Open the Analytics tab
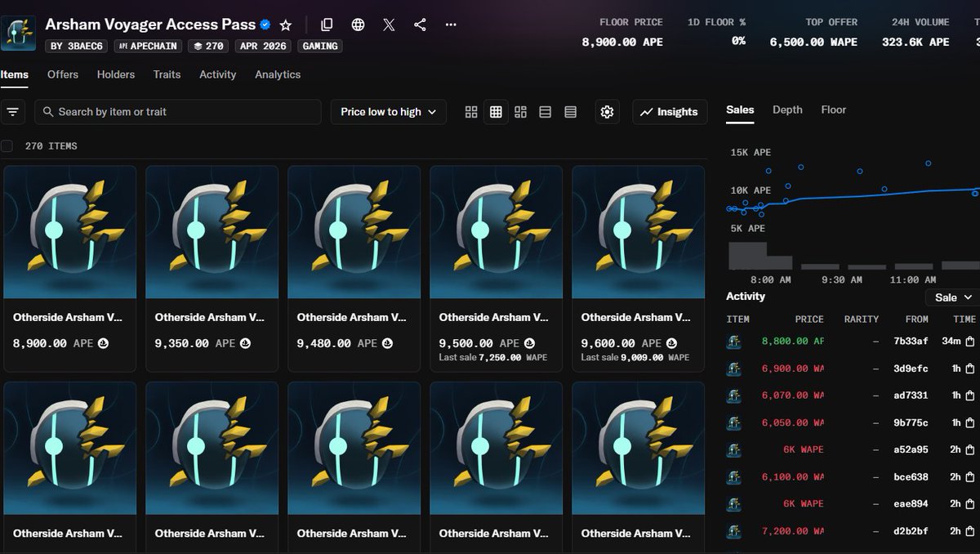Viewport: 980px width, 554px height. 278,74
